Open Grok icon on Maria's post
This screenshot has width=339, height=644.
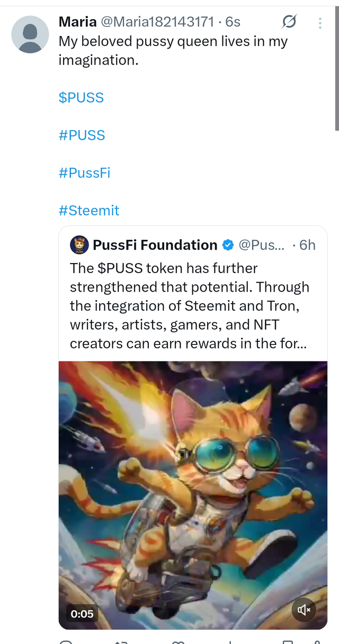pos(289,22)
